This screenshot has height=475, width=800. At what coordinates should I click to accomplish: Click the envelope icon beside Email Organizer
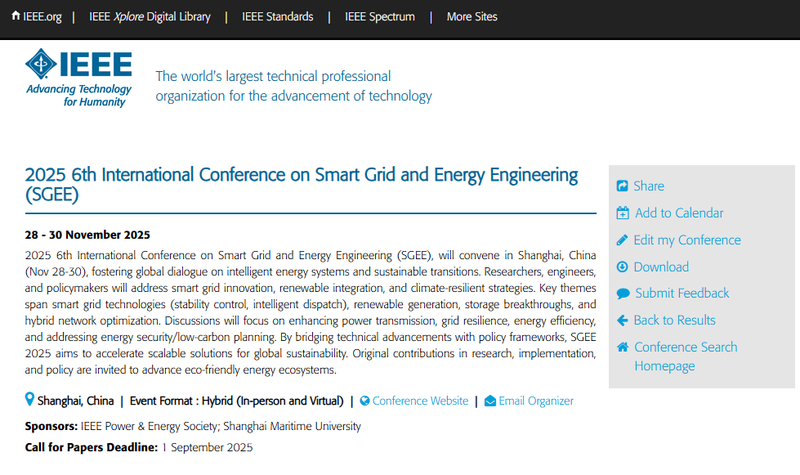click(490, 401)
